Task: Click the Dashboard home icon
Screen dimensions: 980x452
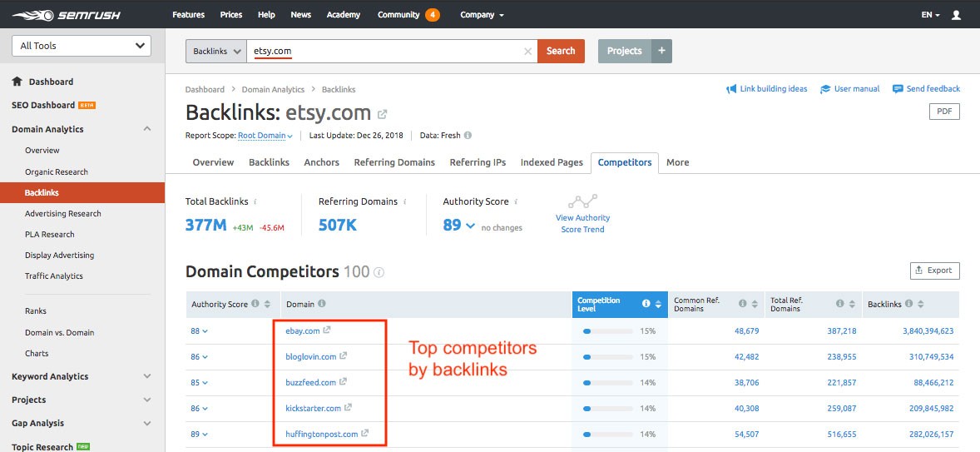Action: tap(17, 82)
